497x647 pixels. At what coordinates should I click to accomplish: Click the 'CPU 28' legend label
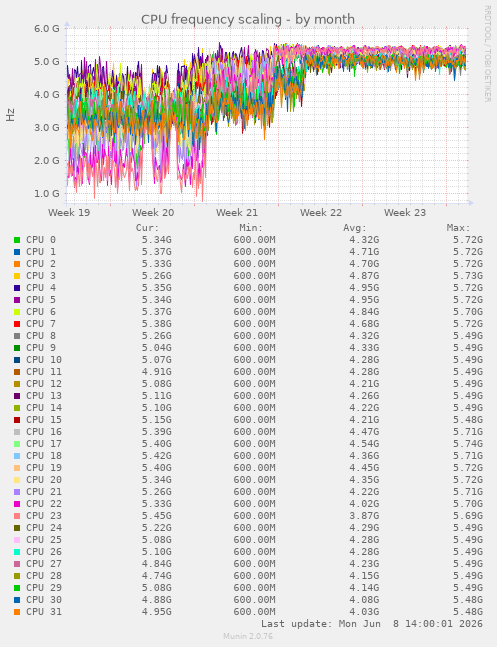[x=44, y=575]
